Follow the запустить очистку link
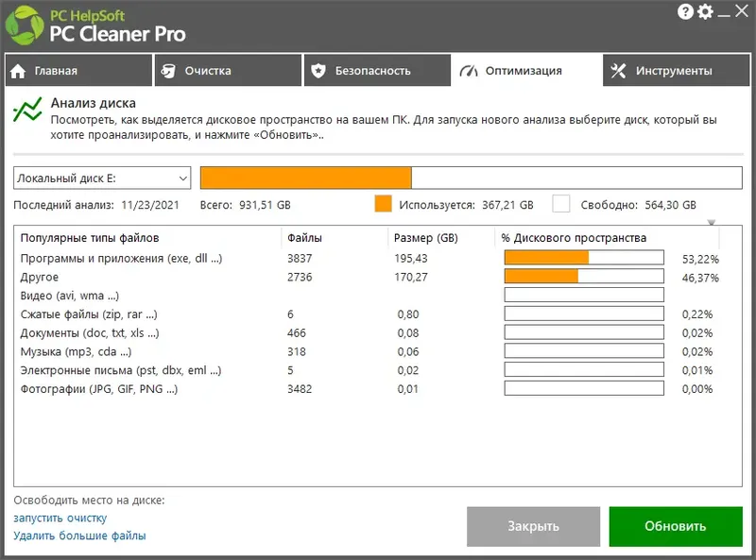The height and width of the screenshot is (560, 756). pyautogui.click(x=60, y=518)
